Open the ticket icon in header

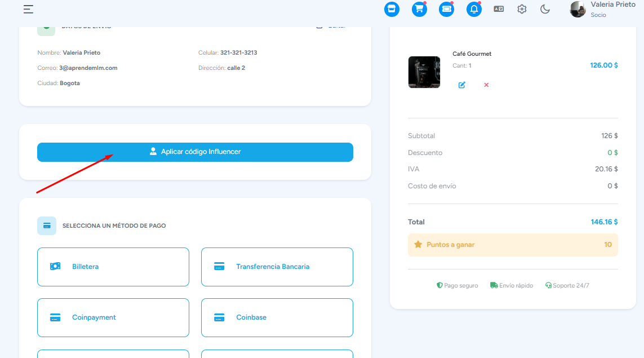(x=446, y=9)
